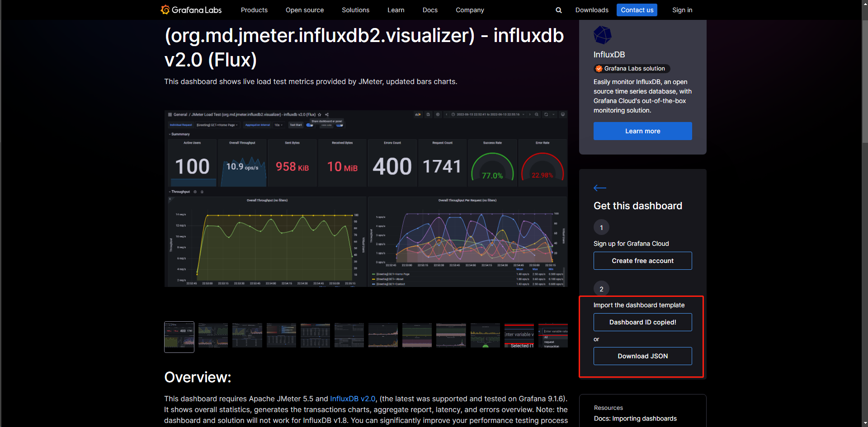Click Sign in

[x=682, y=10]
